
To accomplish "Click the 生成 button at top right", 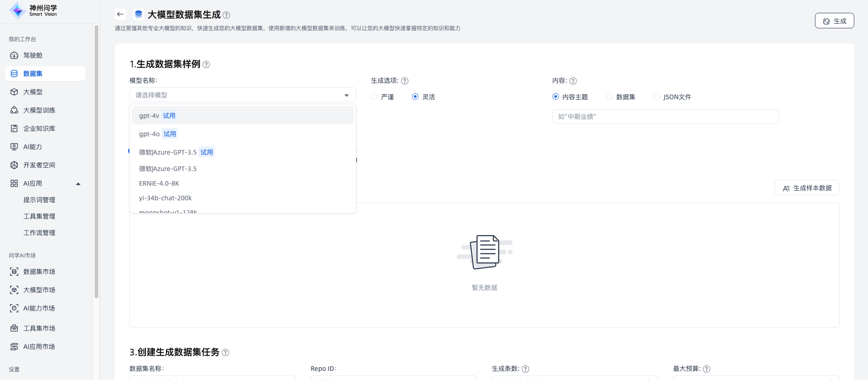I will tap(834, 21).
